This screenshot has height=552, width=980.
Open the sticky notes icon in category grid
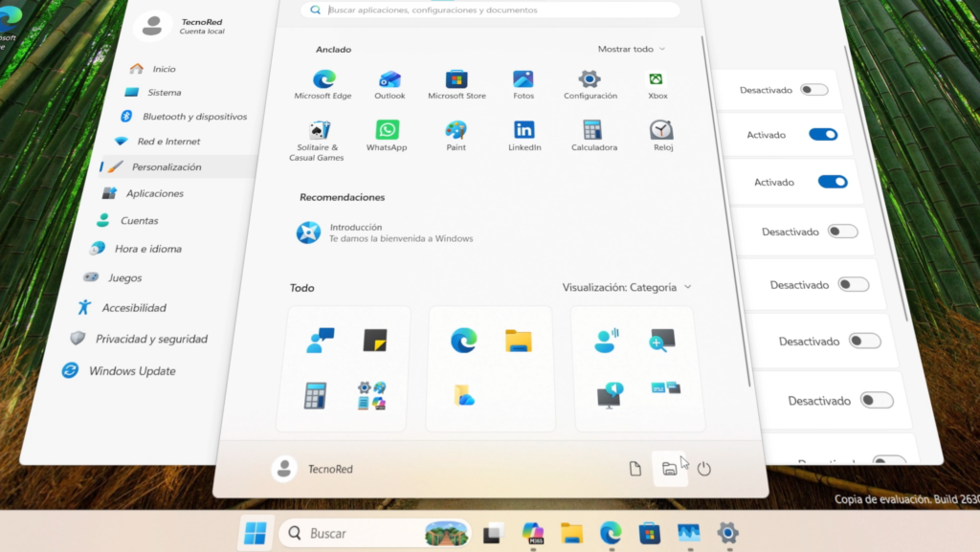[375, 341]
